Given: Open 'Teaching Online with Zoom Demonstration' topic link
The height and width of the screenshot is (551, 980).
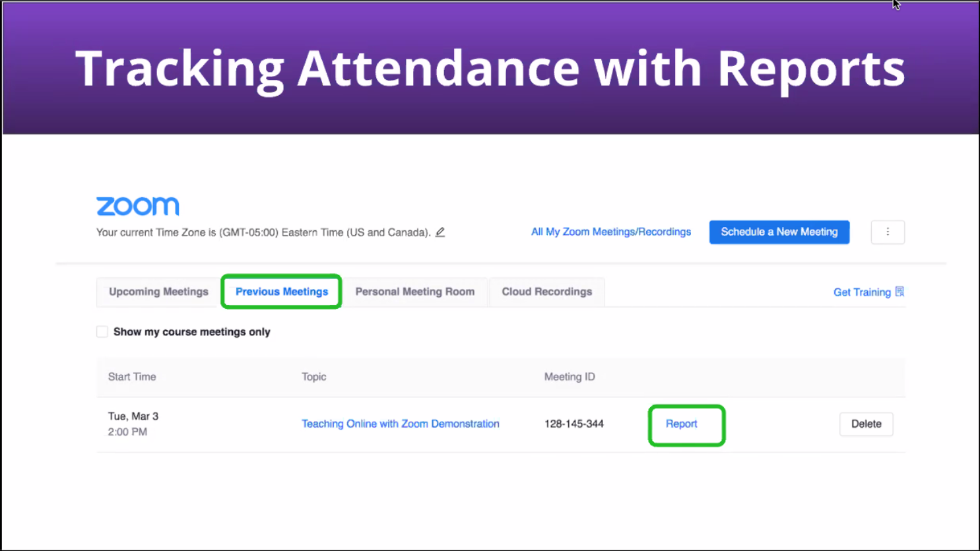Looking at the screenshot, I should [401, 424].
